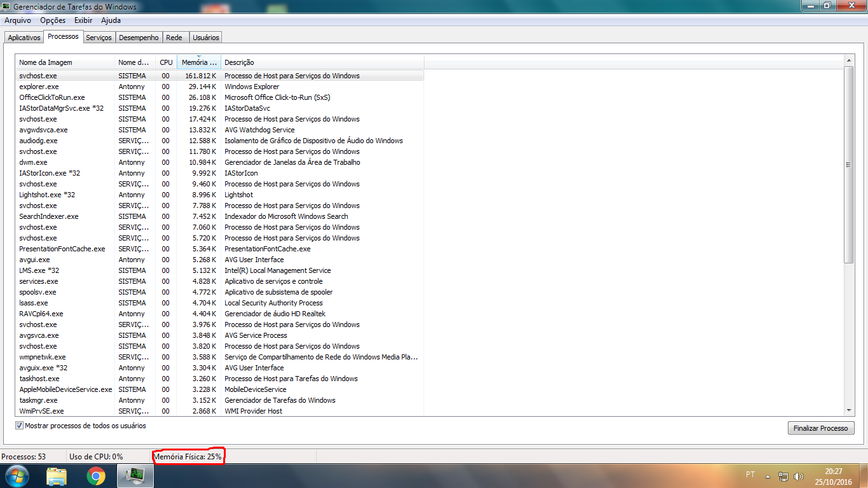Switch to the Rede tab
Screen dimensions: 868x488
pyautogui.click(x=174, y=38)
